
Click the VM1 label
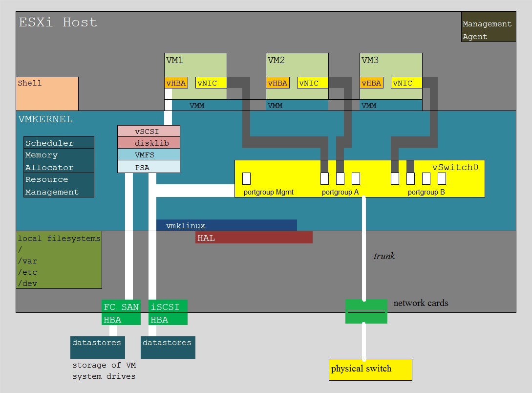(x=174, y=60)
